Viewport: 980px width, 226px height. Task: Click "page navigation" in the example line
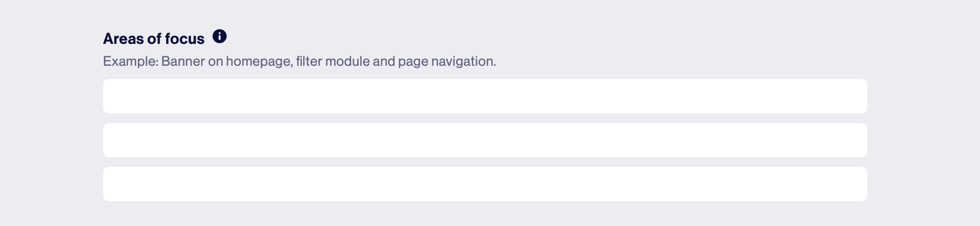(447, 62)
